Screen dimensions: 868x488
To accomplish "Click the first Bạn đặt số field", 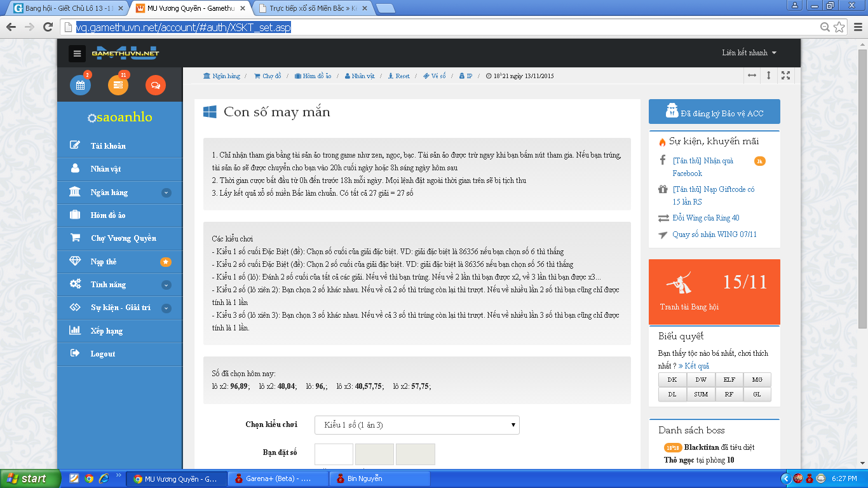I will [334, 454].
